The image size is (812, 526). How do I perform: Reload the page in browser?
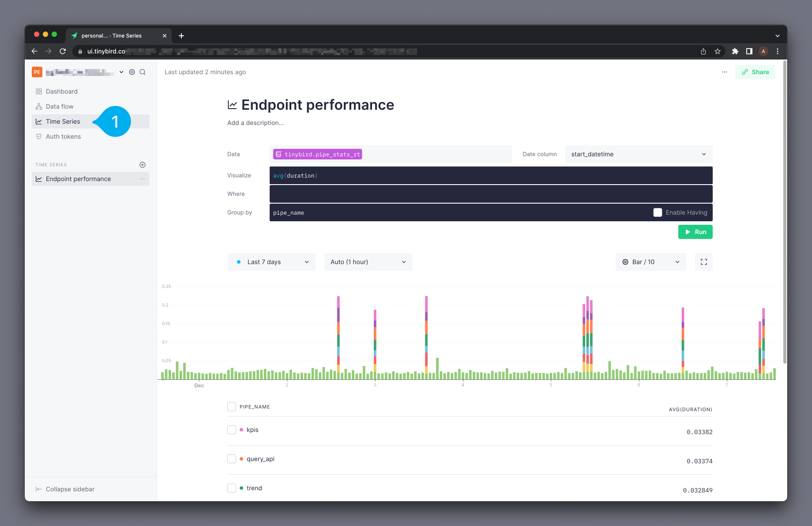63,51
